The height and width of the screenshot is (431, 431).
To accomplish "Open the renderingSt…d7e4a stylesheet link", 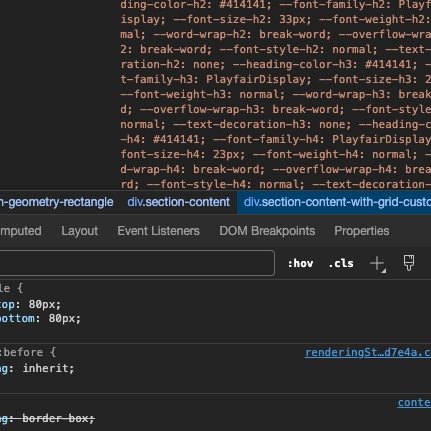I will tap(368, 353).
